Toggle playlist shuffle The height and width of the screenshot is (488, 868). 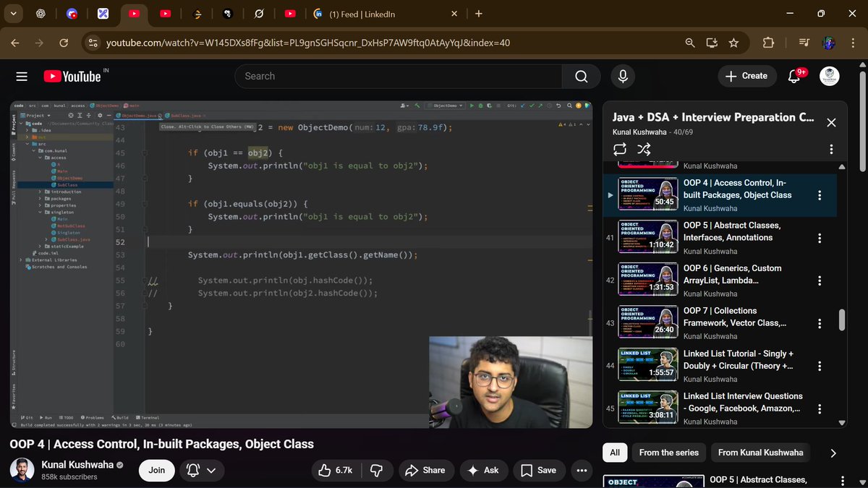(x=644, y=149)
